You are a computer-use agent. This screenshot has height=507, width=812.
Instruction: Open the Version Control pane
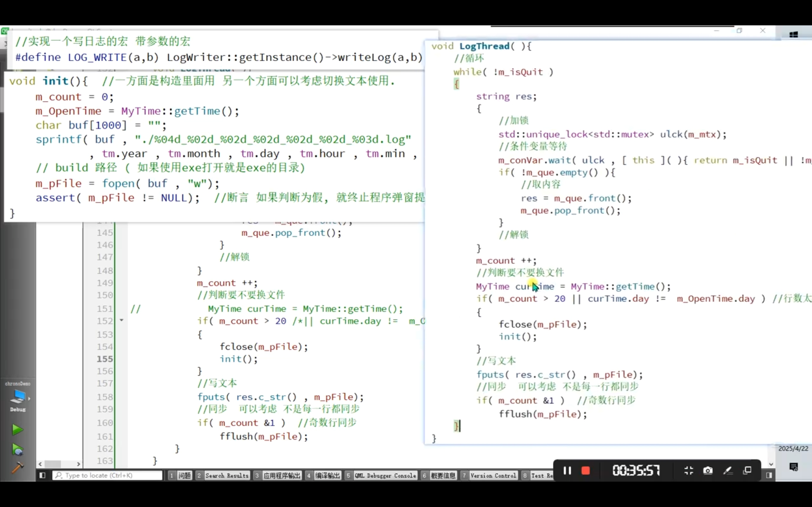pyautogui.click(x=493, y=476)
